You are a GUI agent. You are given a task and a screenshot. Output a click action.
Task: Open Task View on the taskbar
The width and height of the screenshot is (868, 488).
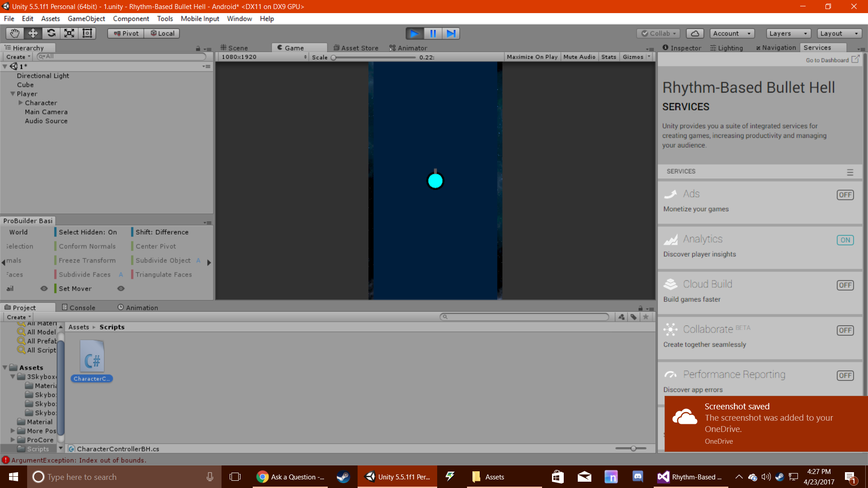coord(235,477)
